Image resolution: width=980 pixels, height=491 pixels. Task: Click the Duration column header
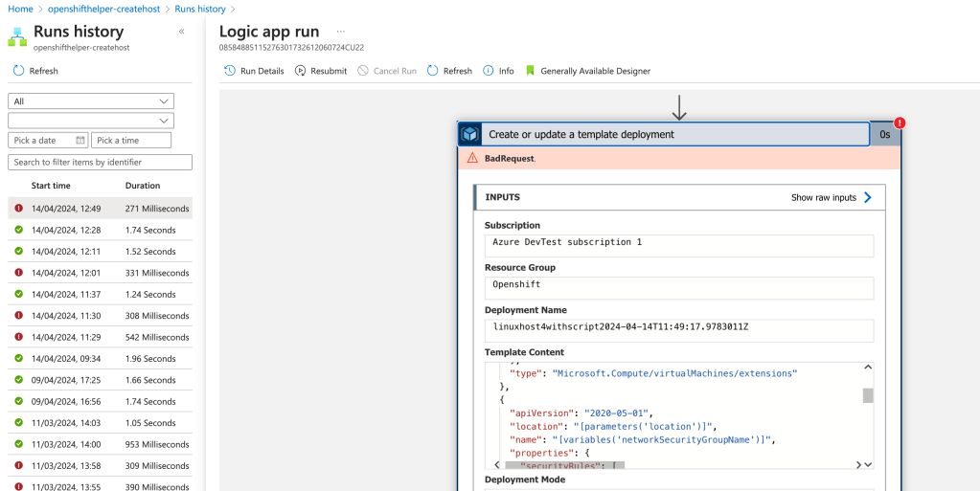point(143,186)
